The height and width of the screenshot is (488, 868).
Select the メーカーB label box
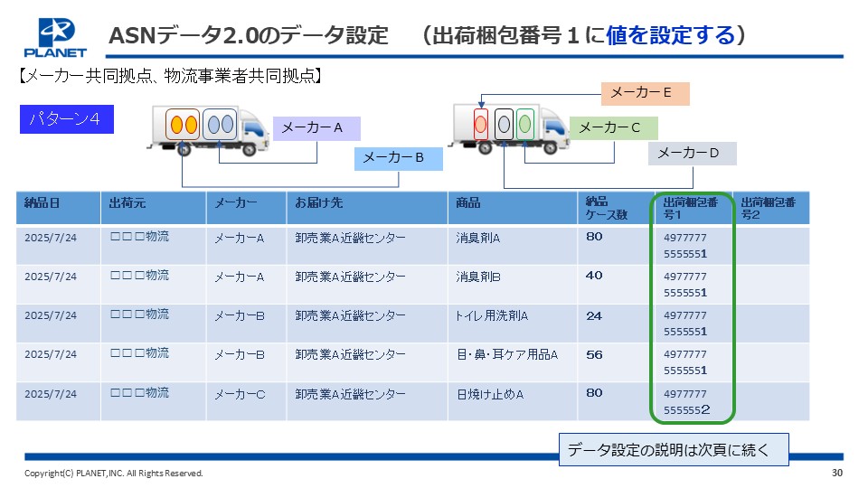tap(398, 158)
